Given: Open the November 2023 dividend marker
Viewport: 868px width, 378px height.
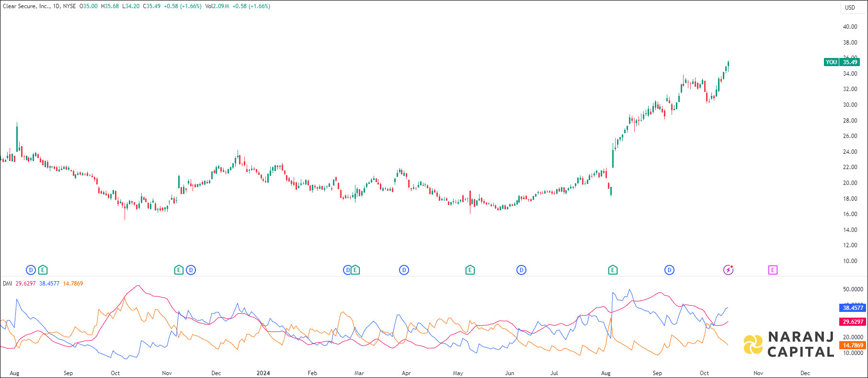Looking at the screenshot, I should tap(191, 270).
